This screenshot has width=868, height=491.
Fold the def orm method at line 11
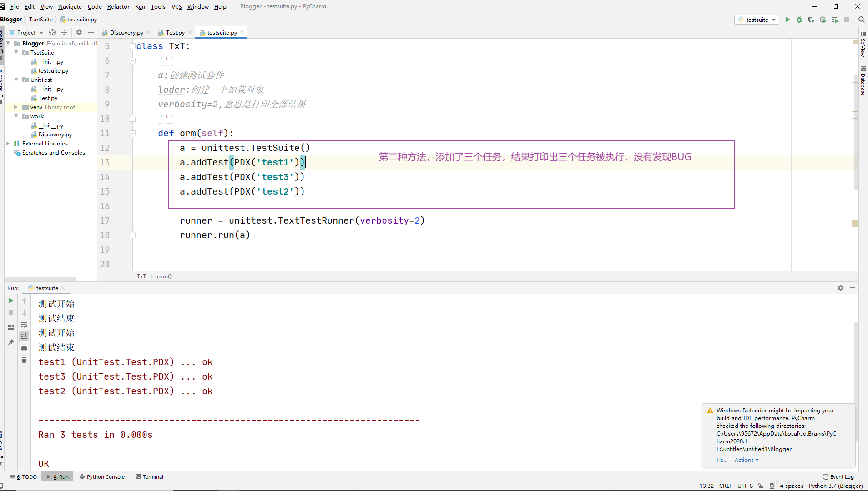point(132,133)
